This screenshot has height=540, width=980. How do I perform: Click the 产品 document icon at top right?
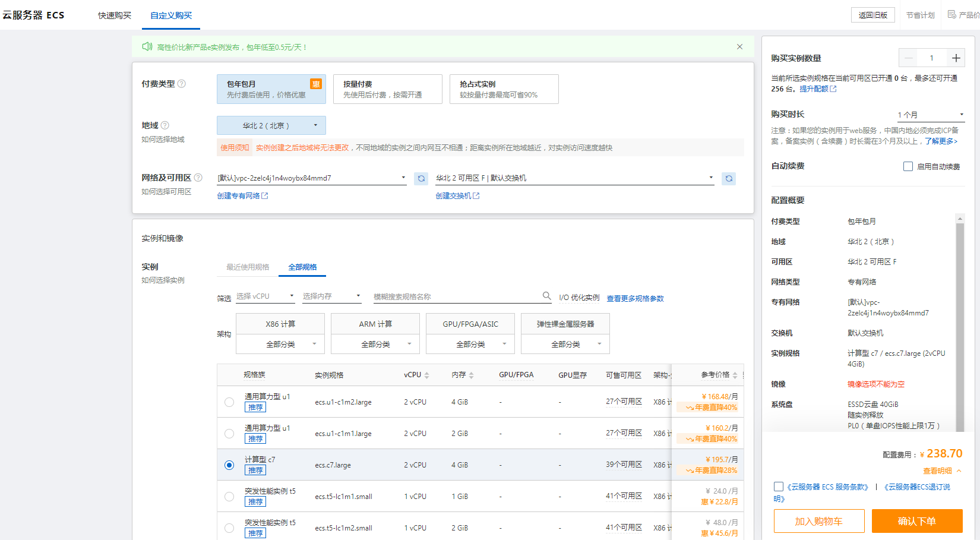952,15
